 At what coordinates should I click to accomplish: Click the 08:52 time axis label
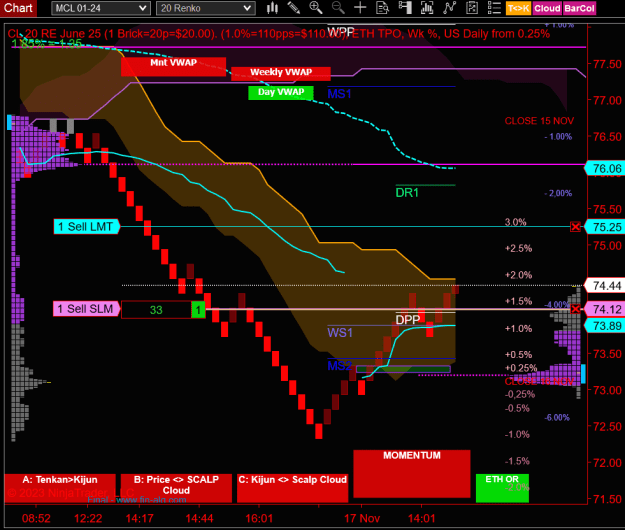point(36,518)
